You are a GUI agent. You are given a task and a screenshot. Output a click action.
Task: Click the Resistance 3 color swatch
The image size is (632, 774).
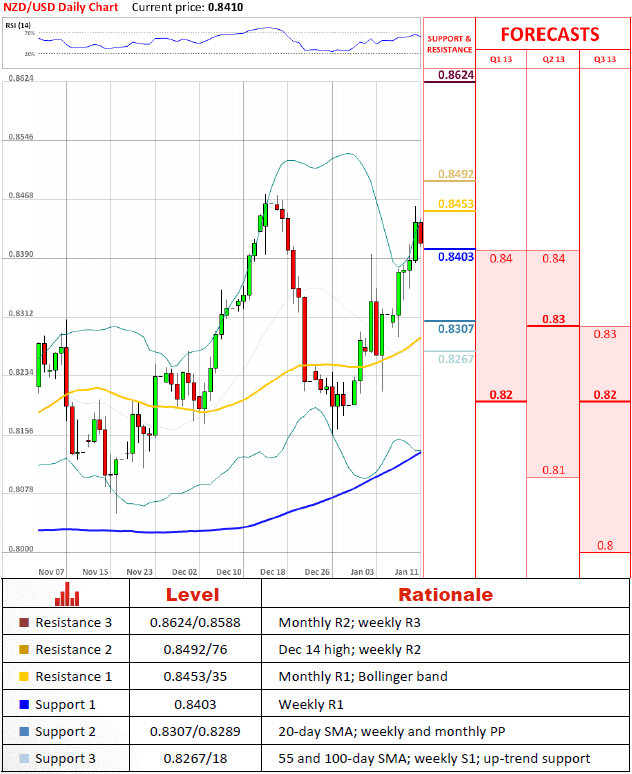tap(24, 622)
